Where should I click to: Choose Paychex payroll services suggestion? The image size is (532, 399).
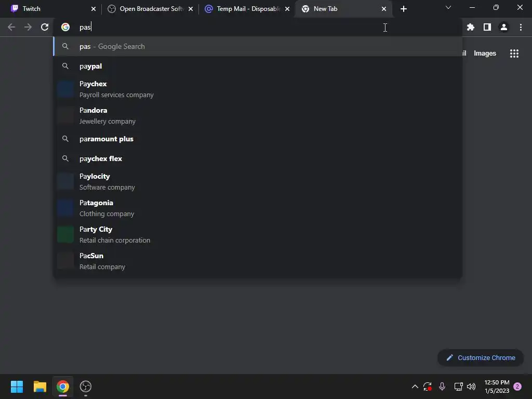pyautogui.click(x=258, y=89)
